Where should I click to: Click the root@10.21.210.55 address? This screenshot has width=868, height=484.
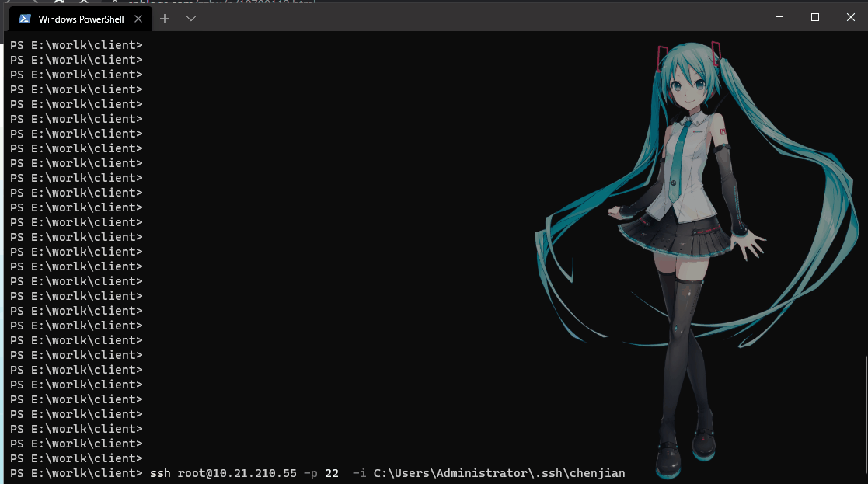pos(237,473)
